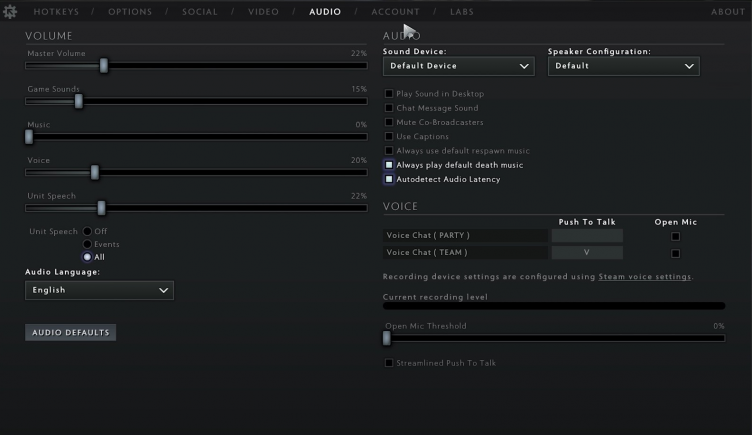Click the Master Volume slider handle

tap(103, 65)
